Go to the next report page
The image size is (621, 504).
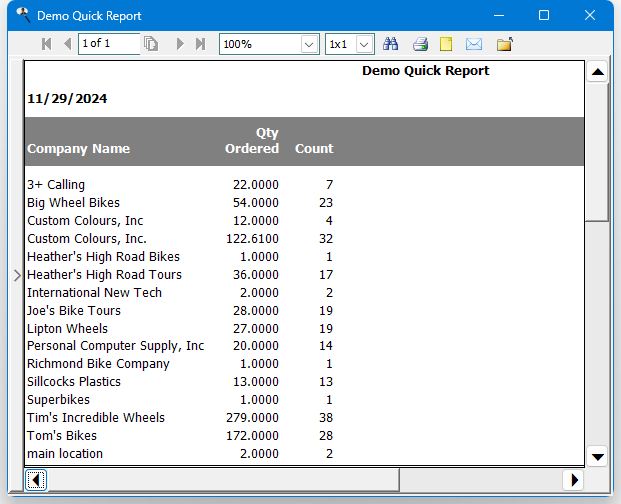coord(180,44)
